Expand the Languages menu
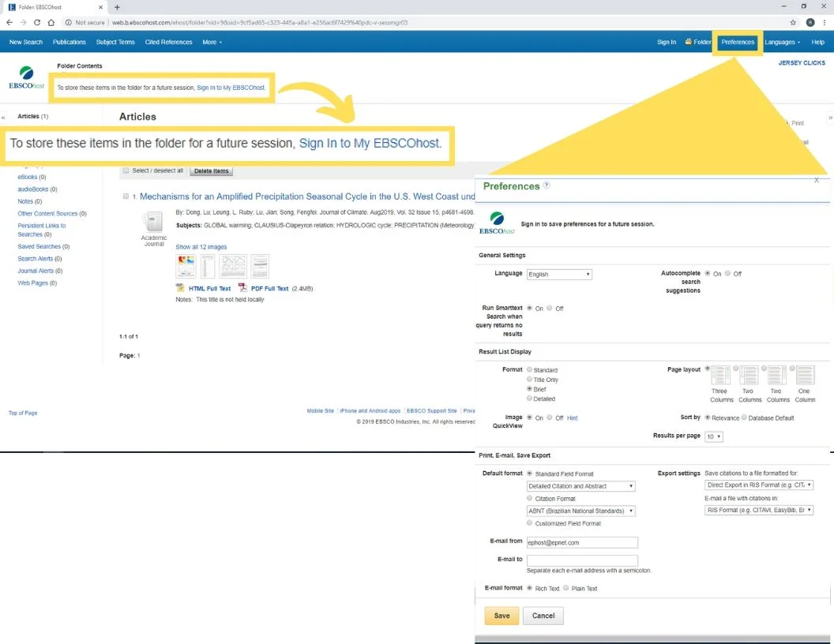Screen dimensions: 834x644 pyautogui.click(x=782, y=42)
